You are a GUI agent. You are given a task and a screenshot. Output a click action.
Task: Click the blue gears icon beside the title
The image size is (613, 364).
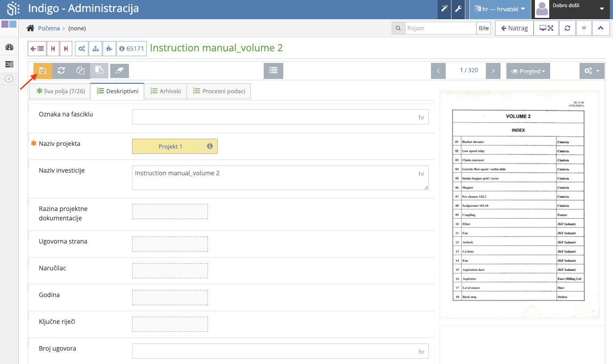pos(82,49)
